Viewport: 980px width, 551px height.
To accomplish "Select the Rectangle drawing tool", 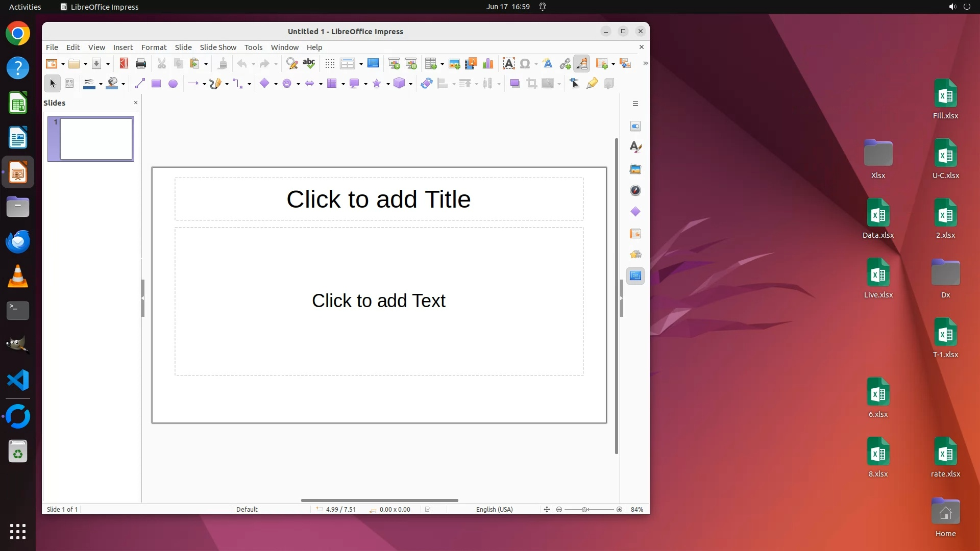I will 156,84.
